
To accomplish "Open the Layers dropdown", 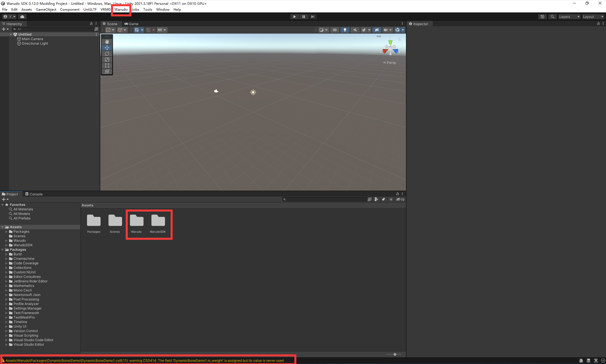I will 569,17.
